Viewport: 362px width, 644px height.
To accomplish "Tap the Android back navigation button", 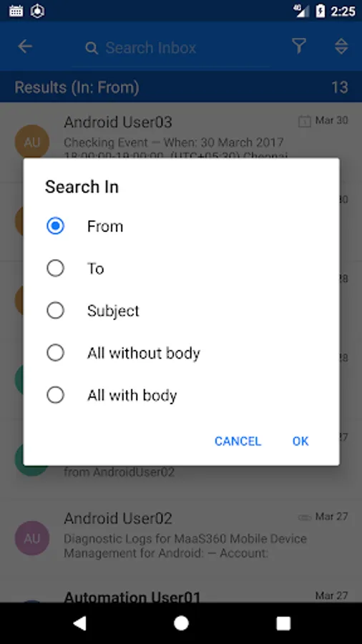I will point(79,623).
